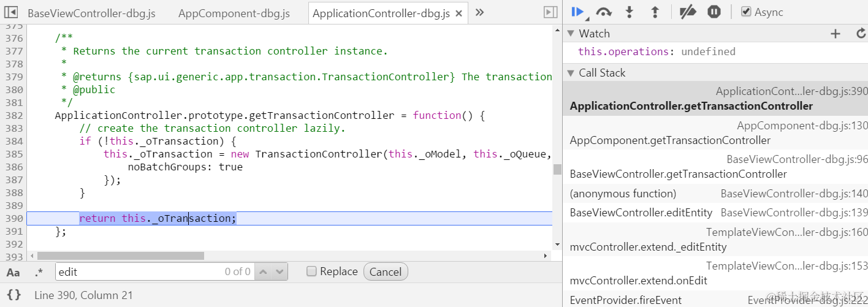
Task: Toggle the debugger sidebar panel icon
Action: click(x=550, y=12)
